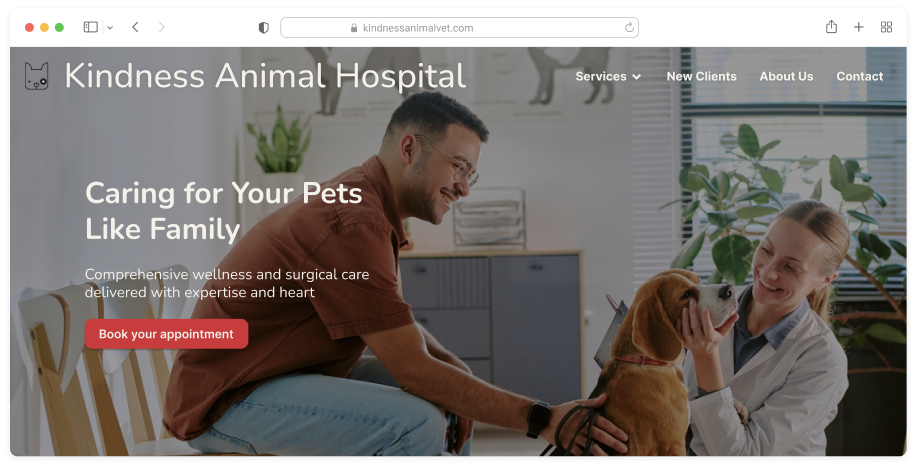Open the Contact page
The image size is (916, 467).
click(x=859, y=77)
